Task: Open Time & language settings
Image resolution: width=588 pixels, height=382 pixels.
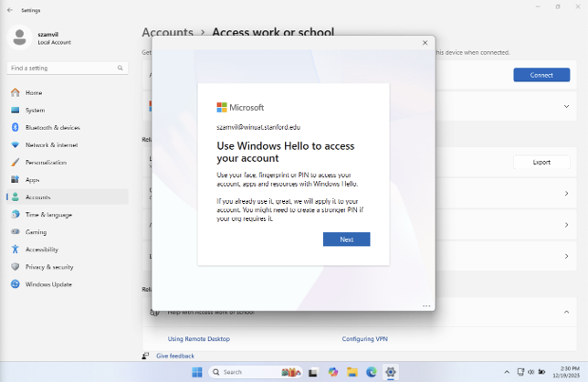Action: click(48, 215)
